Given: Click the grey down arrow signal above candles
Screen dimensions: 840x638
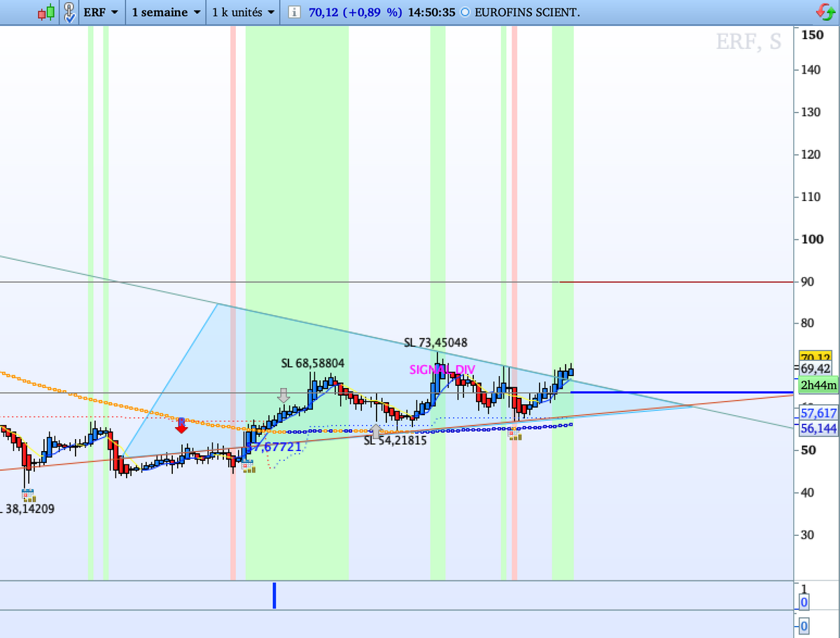Looking at the screenshot, I should 283,396.
